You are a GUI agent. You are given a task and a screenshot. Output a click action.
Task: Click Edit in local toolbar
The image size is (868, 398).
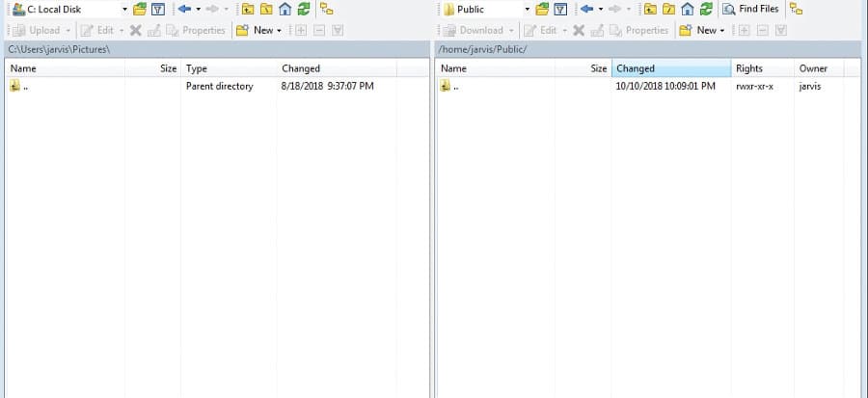(98, 31)
